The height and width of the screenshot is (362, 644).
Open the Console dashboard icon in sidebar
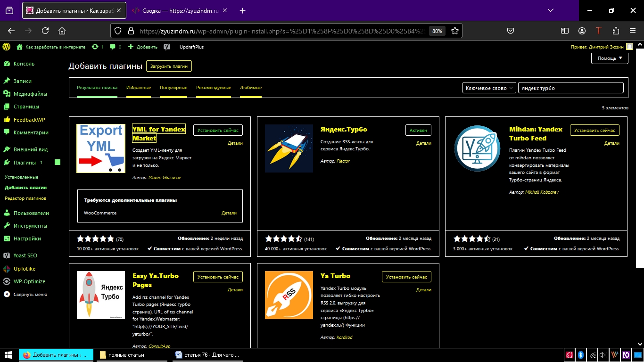coord(7,64)
